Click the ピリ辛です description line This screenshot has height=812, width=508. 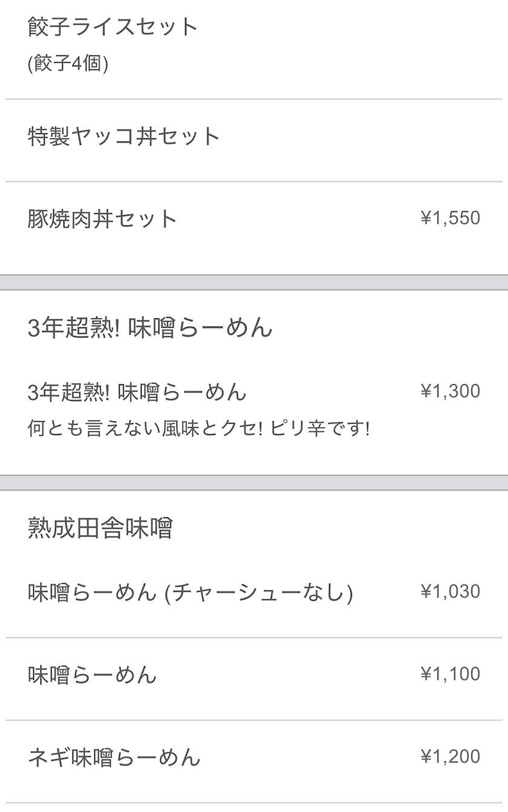coord(198,429)
